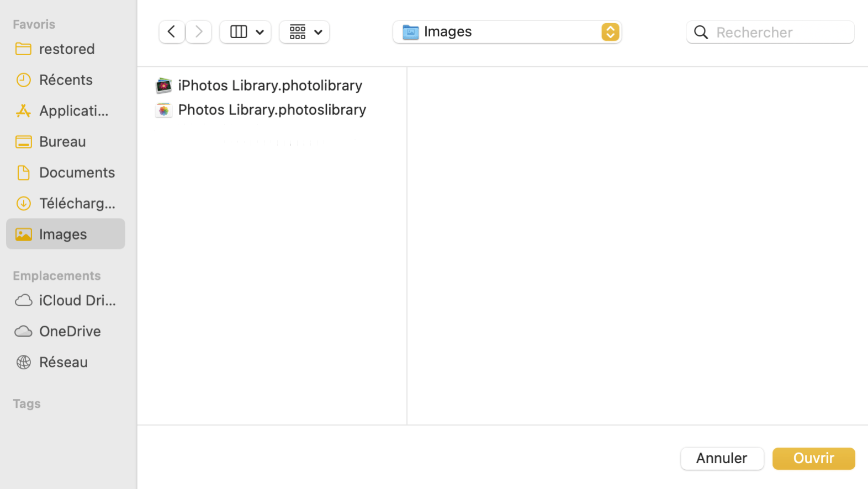Go to Récents in sidebar
The image size is (868, 489).
(x=66, y=80)
